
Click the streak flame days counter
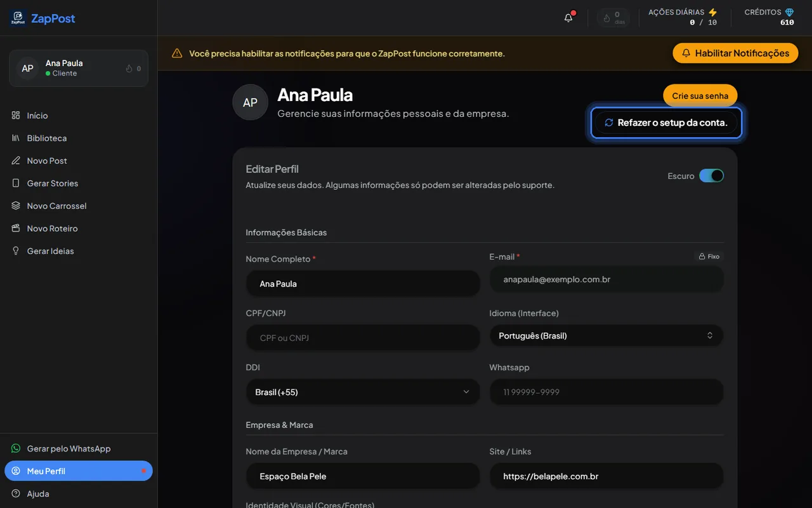[613, 18]
